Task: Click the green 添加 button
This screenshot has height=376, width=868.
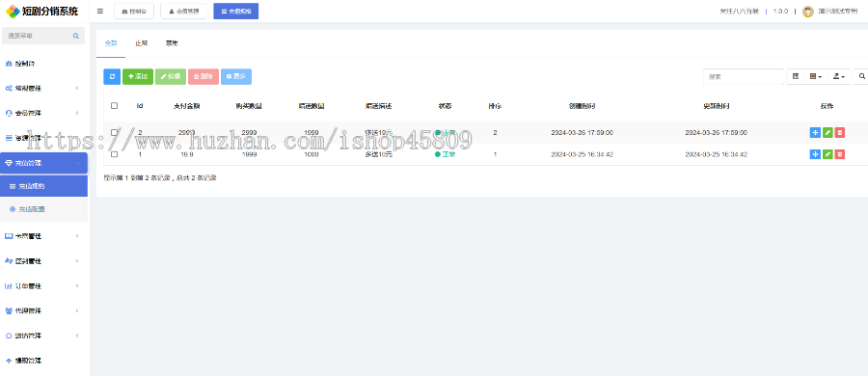Action: [x=138, y=76]
